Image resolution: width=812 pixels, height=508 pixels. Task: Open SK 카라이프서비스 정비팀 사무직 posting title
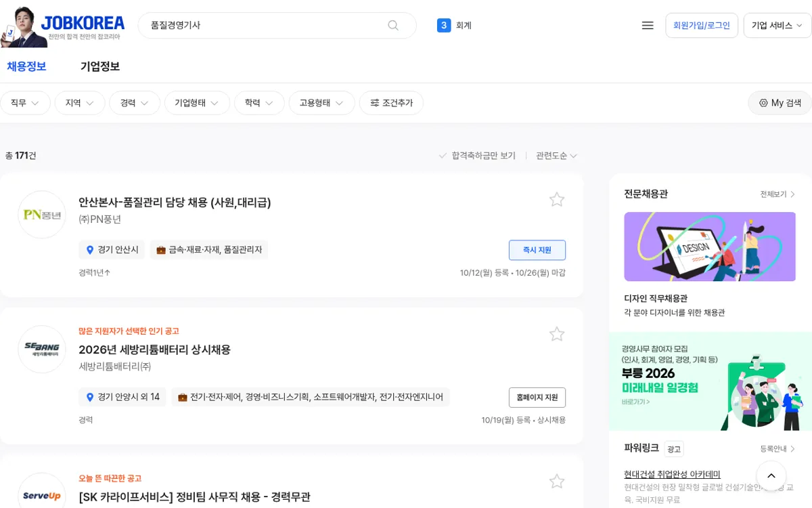[194, 496]
